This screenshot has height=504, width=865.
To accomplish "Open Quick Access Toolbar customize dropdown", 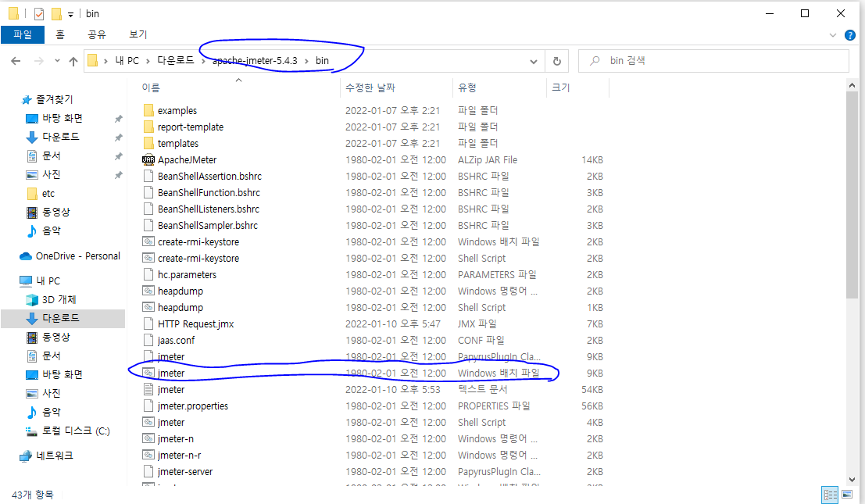I will pyautogui.click(x=70, y=14).
